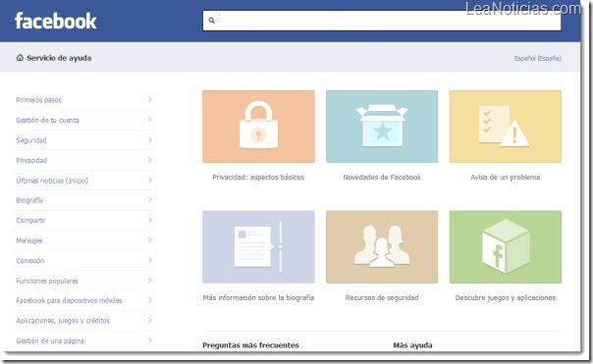This screenshot has height=364, width=593.
Task: Click inside the Facebook search field
Action: point(382,21)
